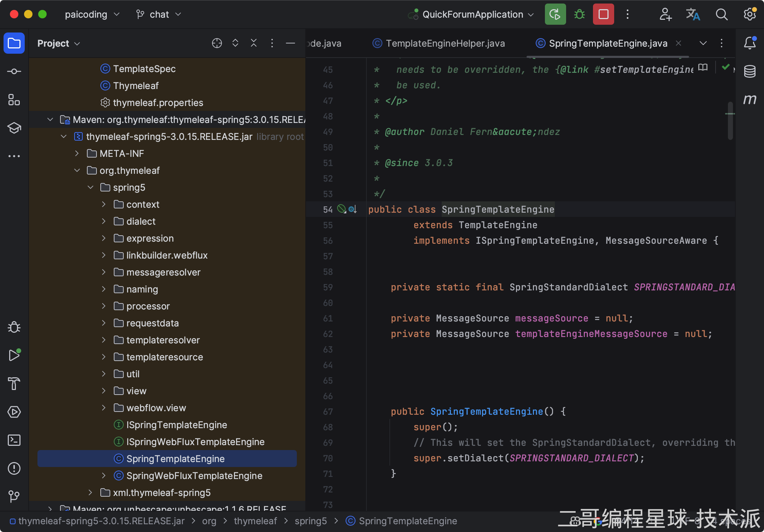The height and width of the screenshot is (532, 764).
Task: Rerun QuickForumApplication with green button
Action: tap(555, 14)
